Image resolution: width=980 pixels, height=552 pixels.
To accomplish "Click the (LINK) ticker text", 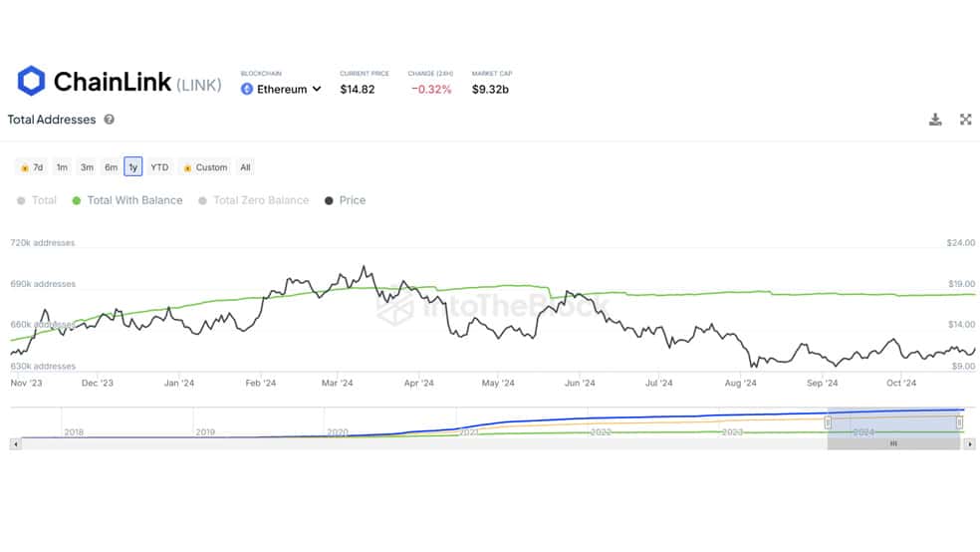I will 199,85.
